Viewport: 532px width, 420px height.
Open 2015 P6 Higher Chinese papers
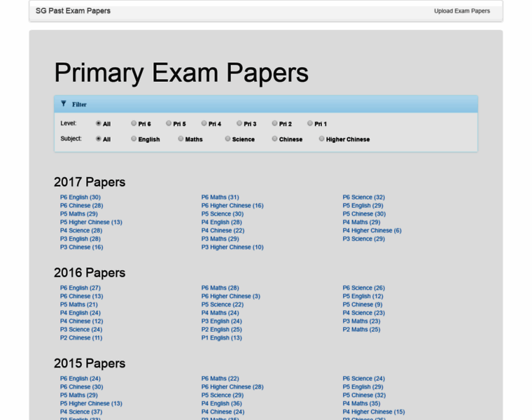coord(232,386)
